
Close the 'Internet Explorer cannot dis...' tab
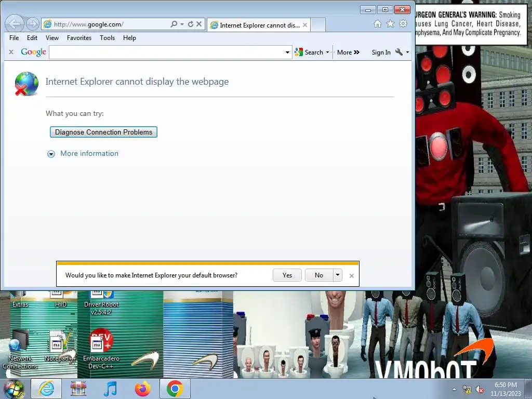(x=305, y=25)
